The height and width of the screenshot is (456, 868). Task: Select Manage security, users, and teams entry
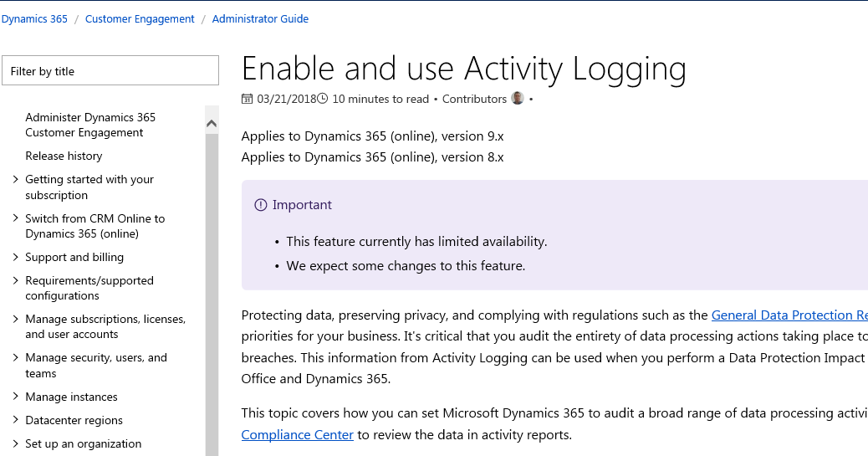pyautogui.click(x=96, y=366)
